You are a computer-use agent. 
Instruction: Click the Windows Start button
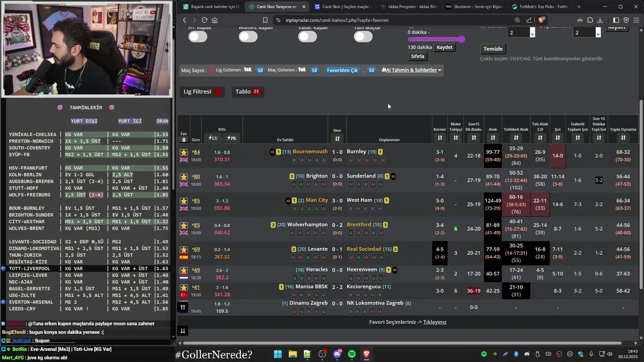coord(278,354)
